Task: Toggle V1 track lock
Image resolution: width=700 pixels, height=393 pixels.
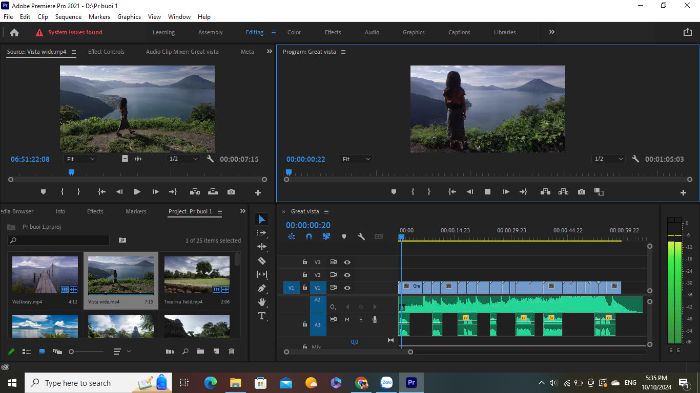Action: (x=305, y=288)
